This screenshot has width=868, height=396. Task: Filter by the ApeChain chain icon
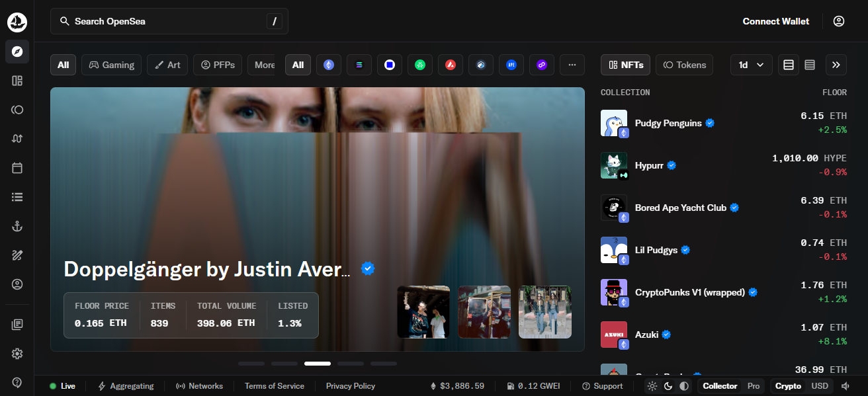click(511, 65)
